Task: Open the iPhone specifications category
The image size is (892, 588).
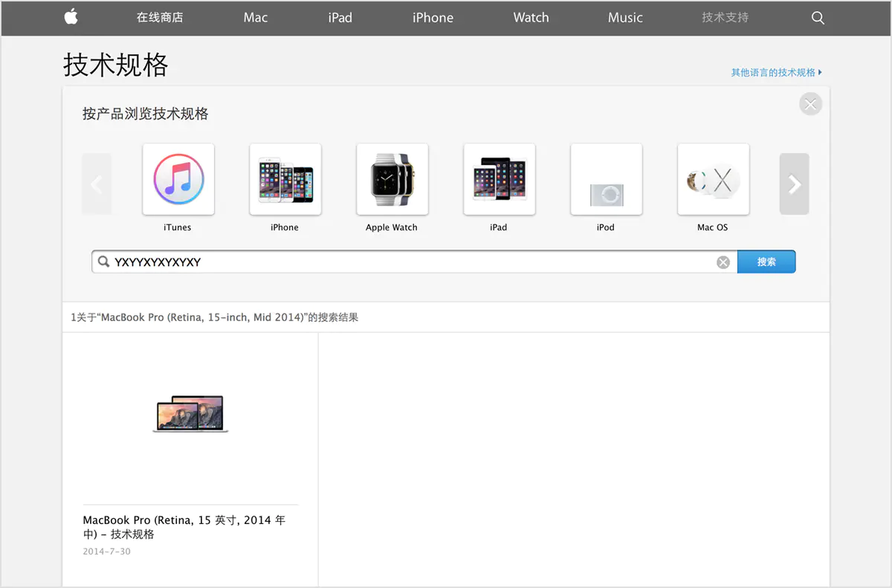Action: pos(285,179)
